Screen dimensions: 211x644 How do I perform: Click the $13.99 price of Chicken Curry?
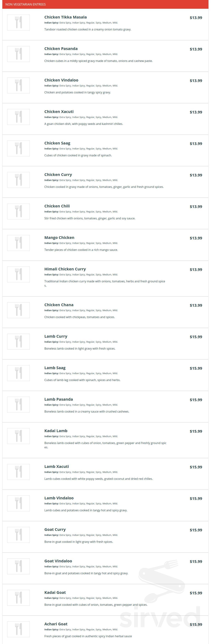coord(196,175)
